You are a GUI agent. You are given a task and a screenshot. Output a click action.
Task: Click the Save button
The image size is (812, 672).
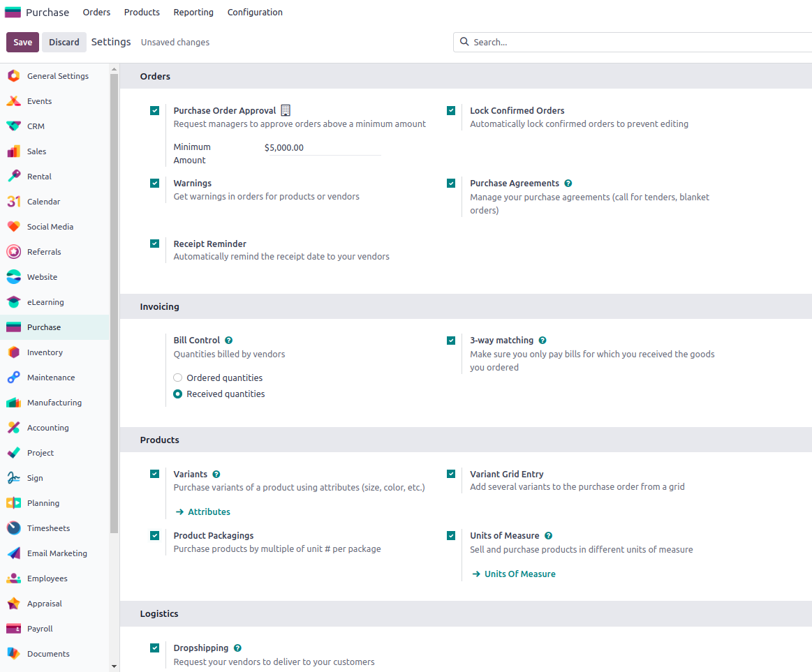tap(22, 42)
